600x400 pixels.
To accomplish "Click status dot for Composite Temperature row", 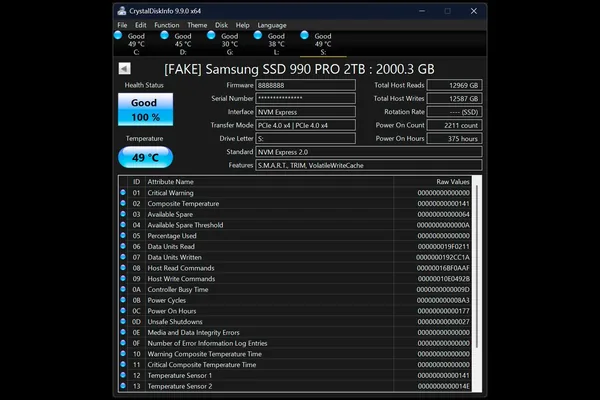I will (123, 203).
